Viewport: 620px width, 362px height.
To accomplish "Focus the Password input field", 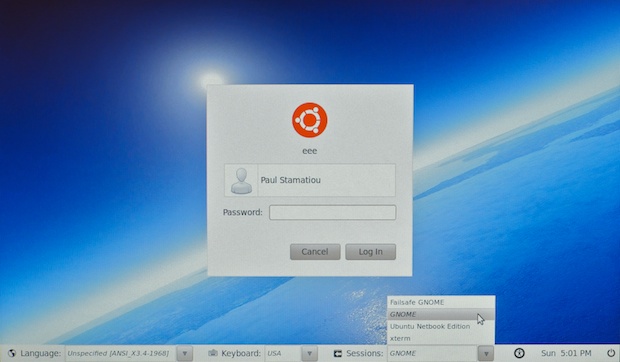I will [x=333, y=212].
